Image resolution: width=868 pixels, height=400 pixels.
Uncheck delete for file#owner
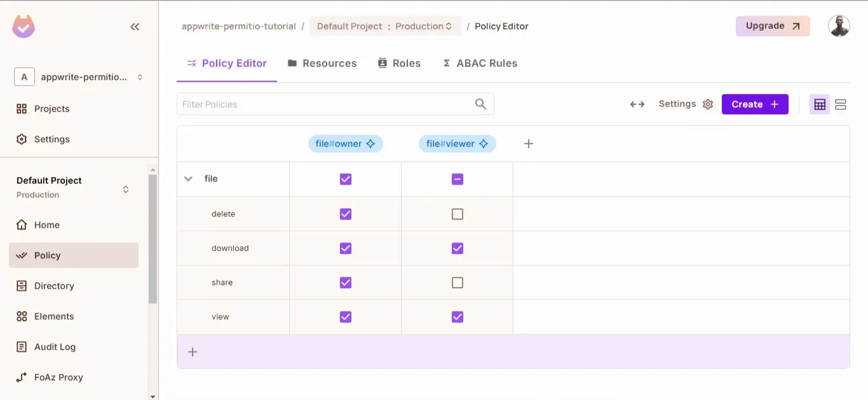coord(346,214)
